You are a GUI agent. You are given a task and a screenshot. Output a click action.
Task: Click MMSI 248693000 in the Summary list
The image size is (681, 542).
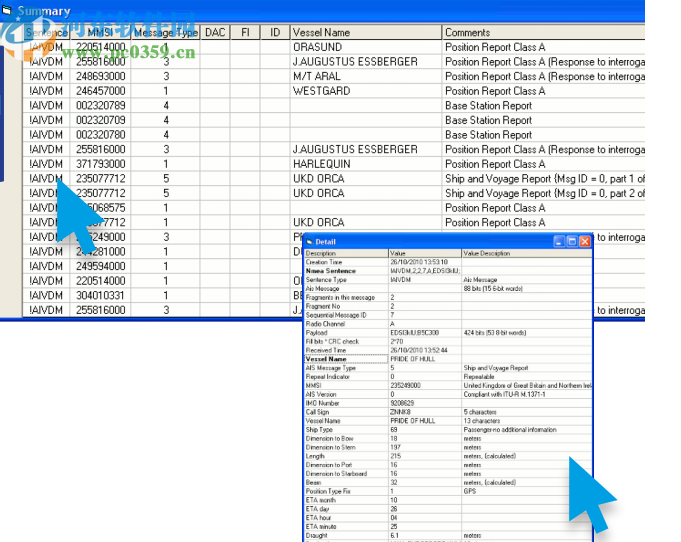pos(101,76)
